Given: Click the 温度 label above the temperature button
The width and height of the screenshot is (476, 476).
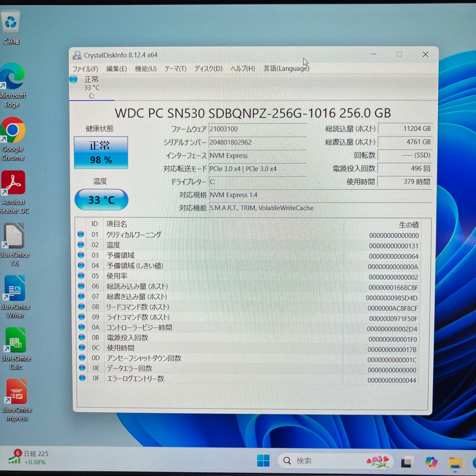Looking at the screenshot, I should click(x=100, y=181).
